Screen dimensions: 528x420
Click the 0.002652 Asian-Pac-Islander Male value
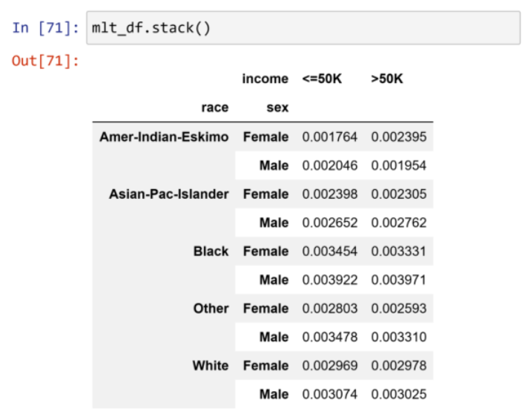click(329, 223)
